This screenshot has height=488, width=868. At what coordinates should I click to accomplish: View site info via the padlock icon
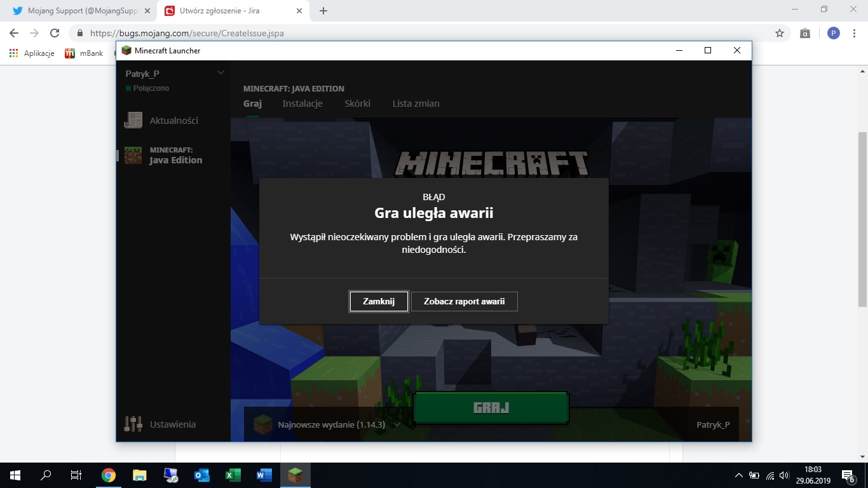(x=80, y=33)
